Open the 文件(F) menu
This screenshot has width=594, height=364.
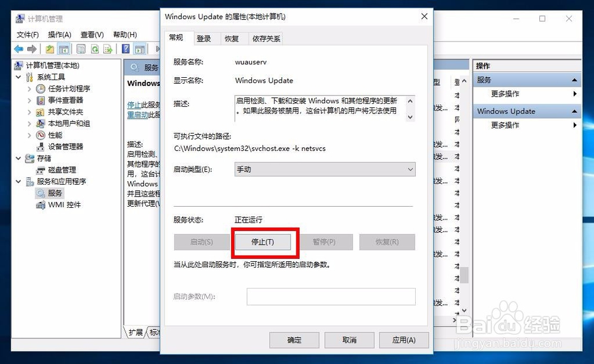pyautogui.click(x=28, y=35)
